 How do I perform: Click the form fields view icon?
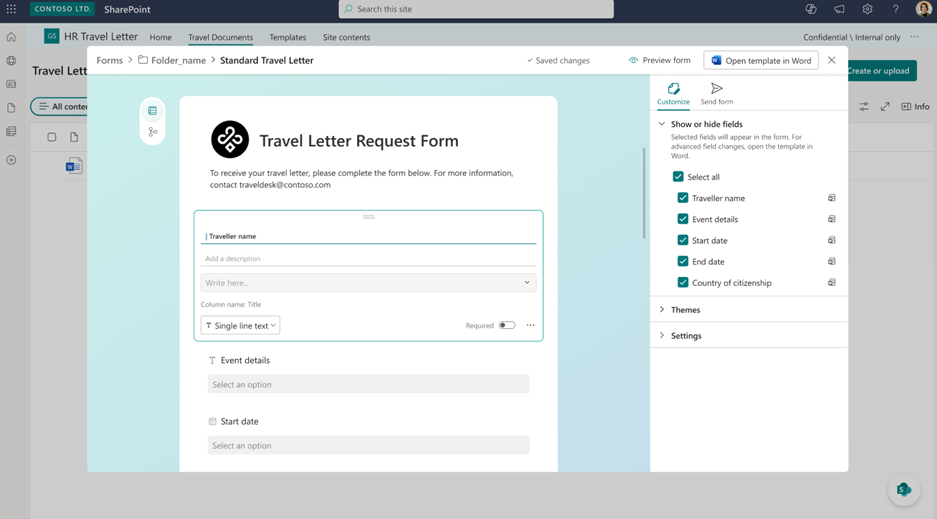coord(152,111)
